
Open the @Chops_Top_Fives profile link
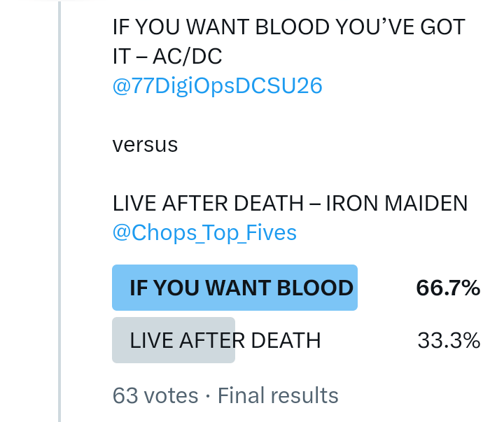tap(204, 232)
